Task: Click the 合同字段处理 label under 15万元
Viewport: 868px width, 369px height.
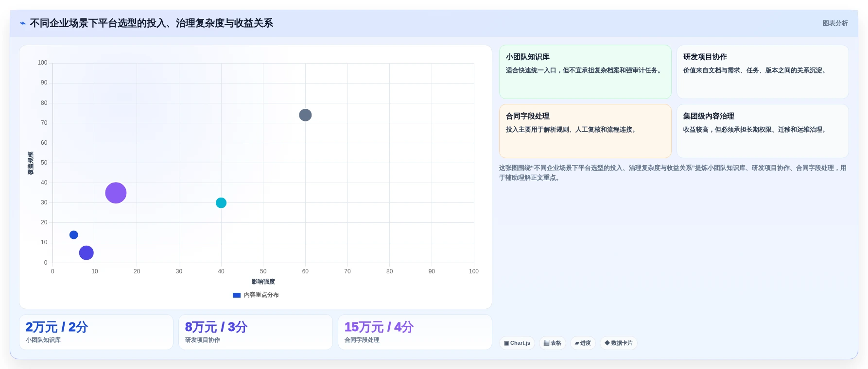Action: coord(362,340)
